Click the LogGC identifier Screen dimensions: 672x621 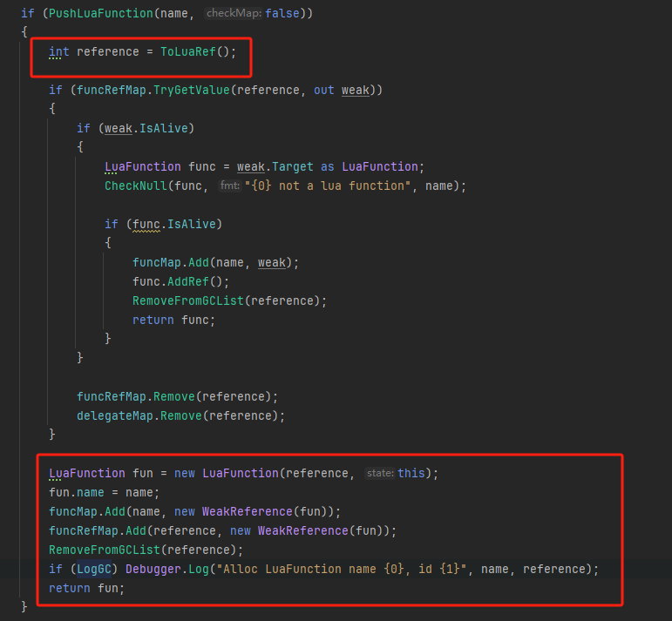click(x=94, y=570)
